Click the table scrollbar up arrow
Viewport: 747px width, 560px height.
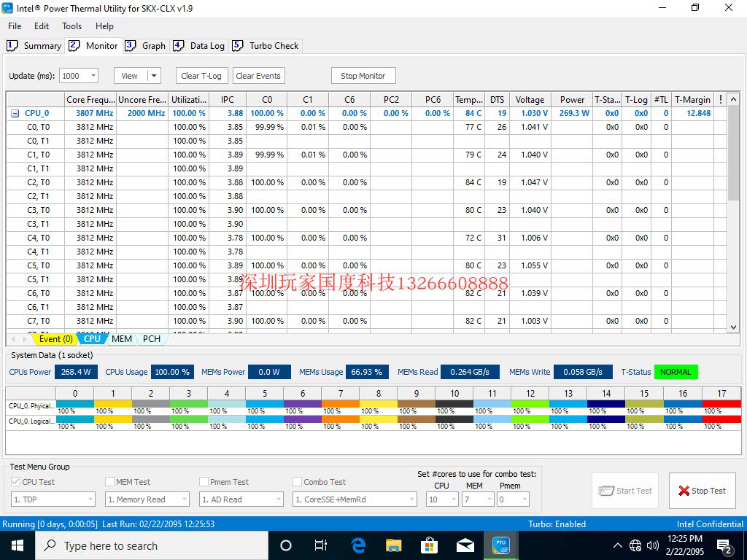tap(734, 99)
